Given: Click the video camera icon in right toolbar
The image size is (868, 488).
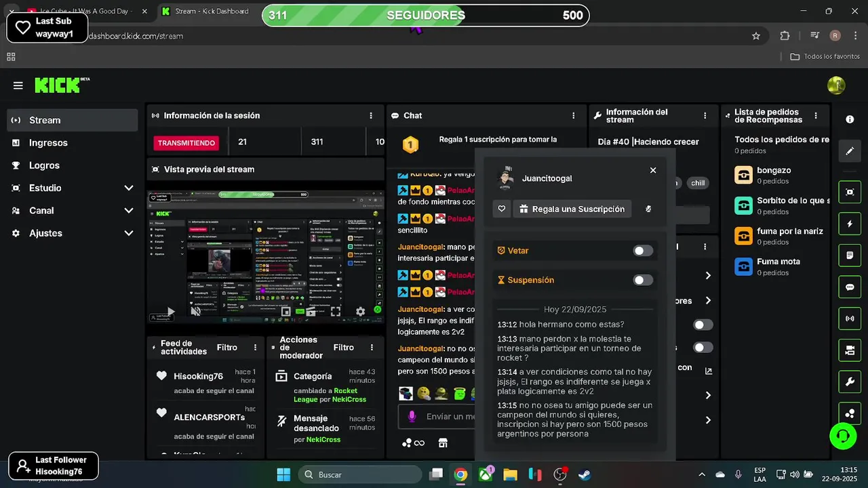Looking at the screenshot, I should 850,350.
